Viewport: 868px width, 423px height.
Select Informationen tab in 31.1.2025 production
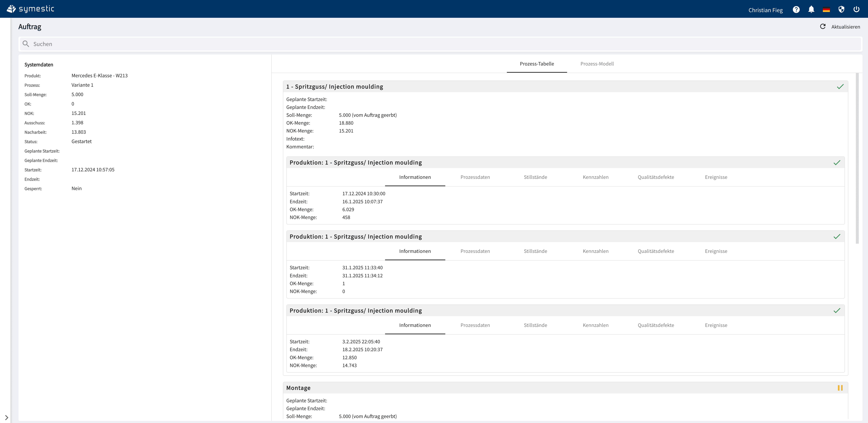[x=415, y=251]
